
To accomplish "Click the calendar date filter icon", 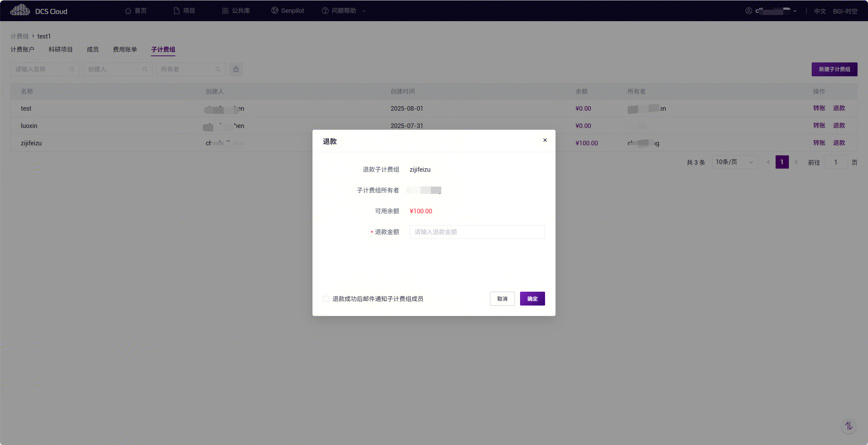I will [236, 69].
